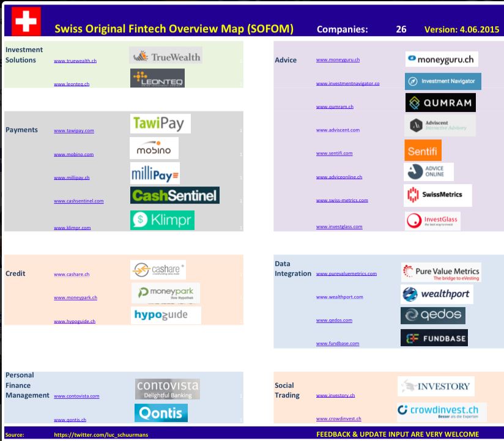Image resolution: width=504 pixels, height=441 pixels.
Task: Open the wealthport logo
Action: pos(437,294)
